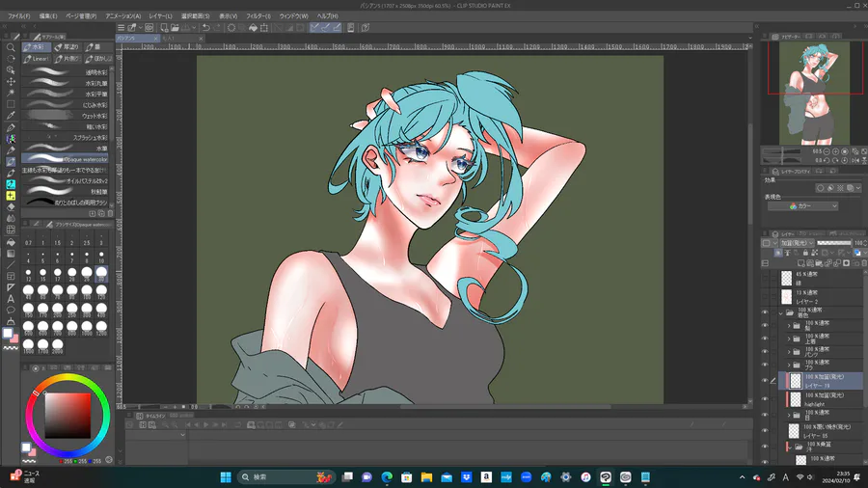Hide the レイヤー 19 layer eye icon
Screen dimensions: 868x488
tap(765, 381)
